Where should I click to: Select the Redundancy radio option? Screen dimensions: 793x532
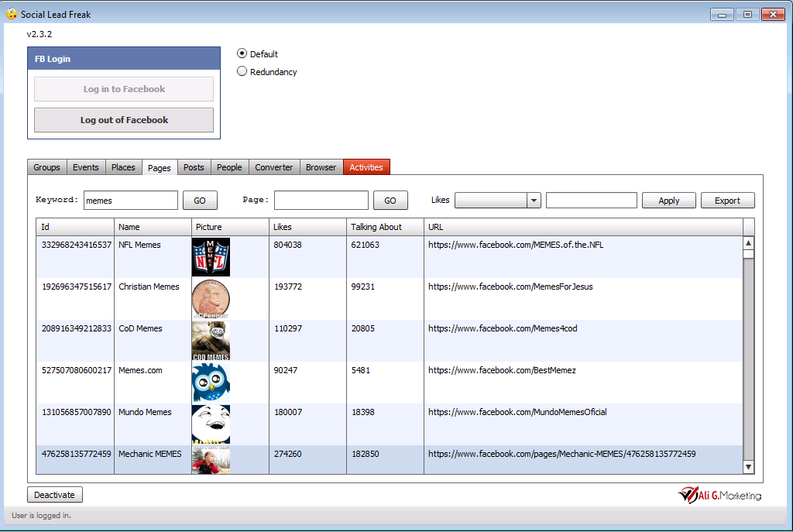pos(242,71)
